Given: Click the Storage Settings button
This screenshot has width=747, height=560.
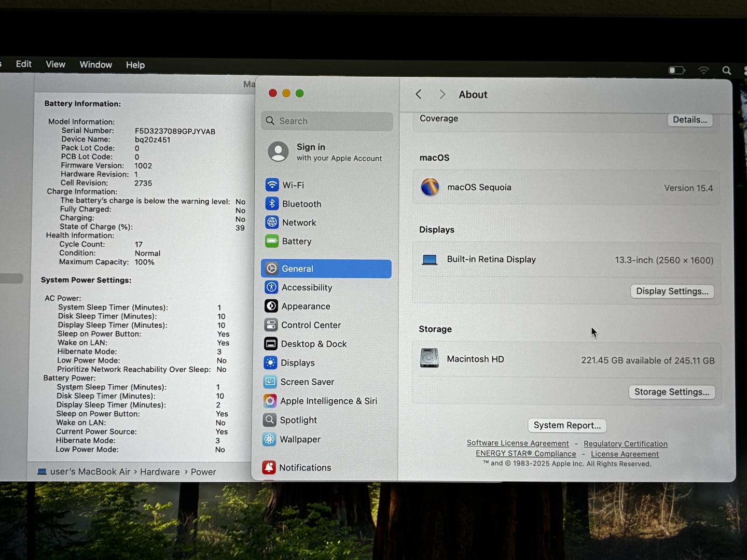Looking at the screenshot, I should pyautogui.click(x=671, y=391).
